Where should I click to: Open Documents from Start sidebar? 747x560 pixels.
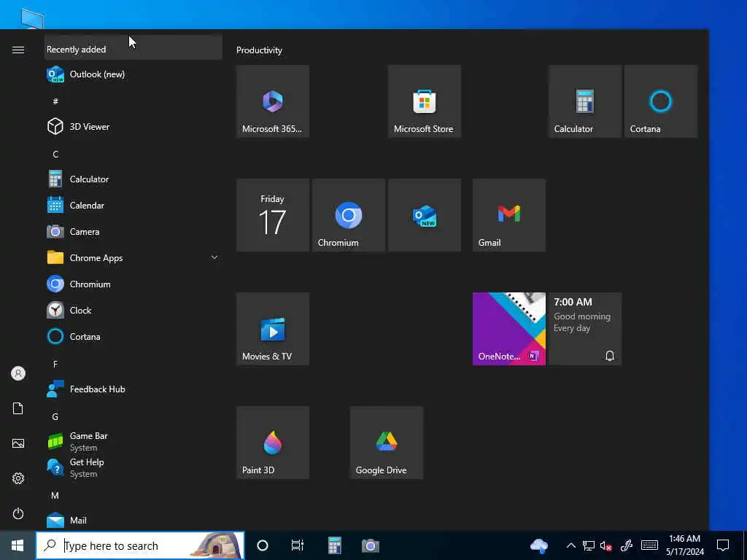tap(18, 408)
